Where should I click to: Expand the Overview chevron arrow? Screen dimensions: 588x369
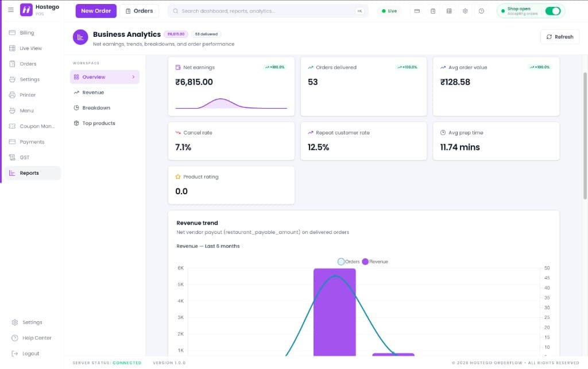[133, 77]
